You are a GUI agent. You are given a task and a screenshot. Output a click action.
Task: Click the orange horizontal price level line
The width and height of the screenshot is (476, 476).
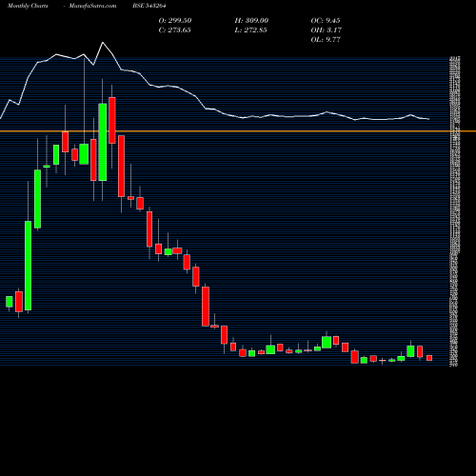click(x=238, y=131)
